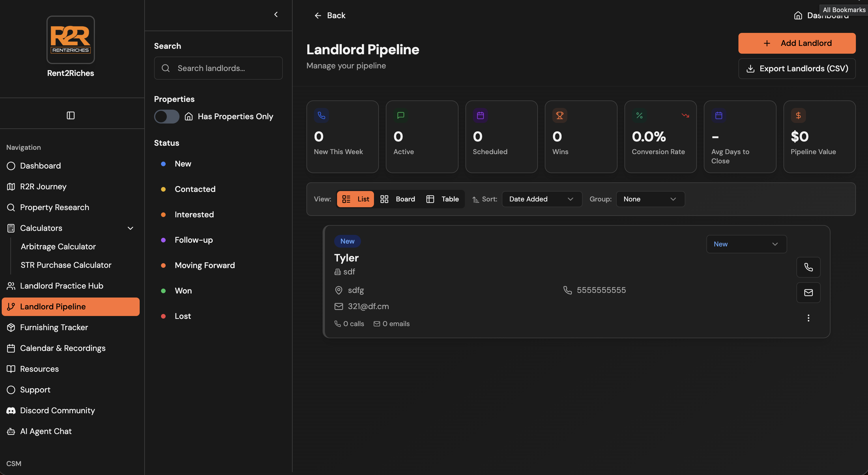Click the dollar icon in Pipeline Value card

point(798,115)
